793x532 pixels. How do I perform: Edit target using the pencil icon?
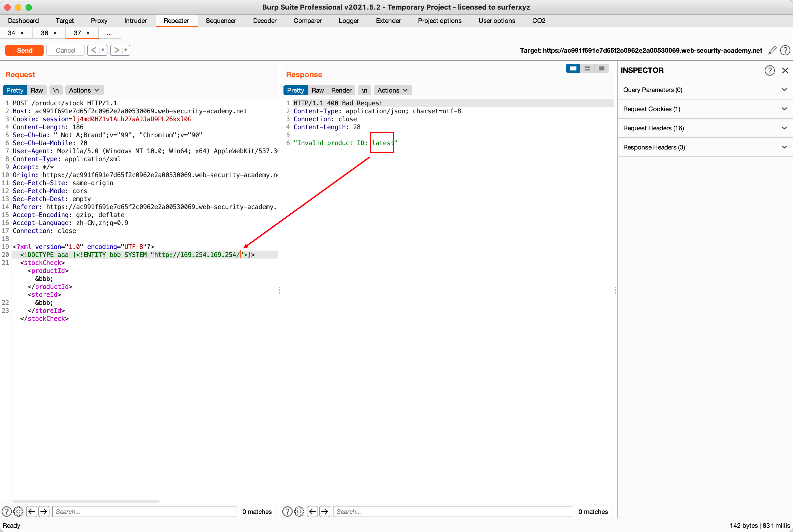[x=772, y=50]
